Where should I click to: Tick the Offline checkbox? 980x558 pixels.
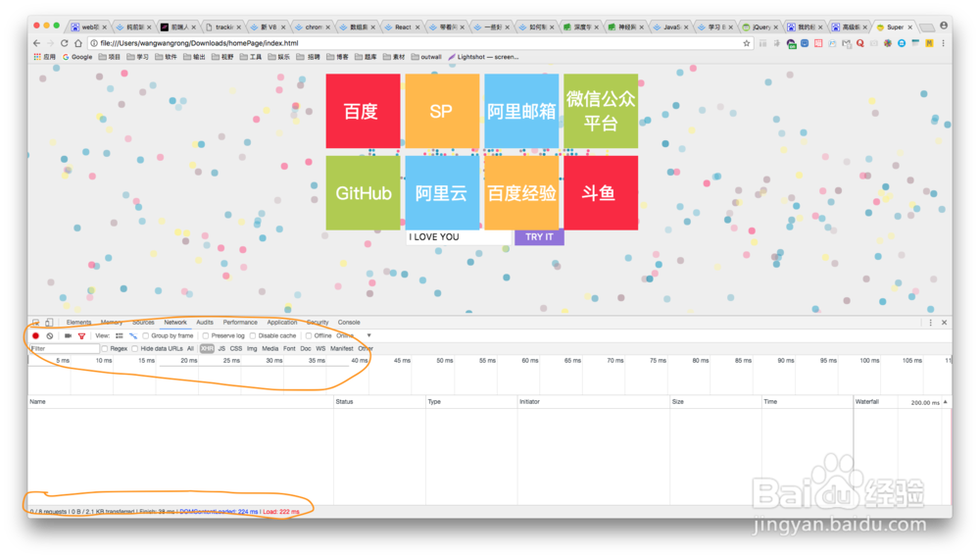(309, 336)
